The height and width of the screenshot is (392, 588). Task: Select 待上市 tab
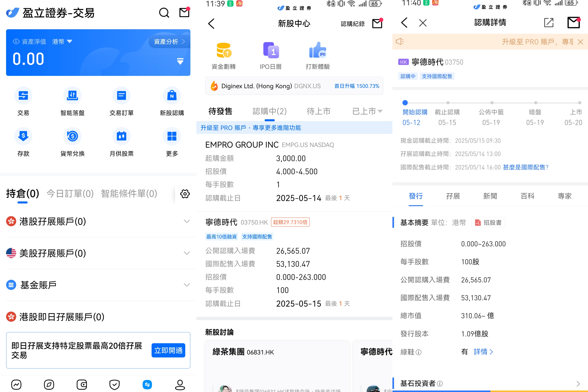point(319,111)
